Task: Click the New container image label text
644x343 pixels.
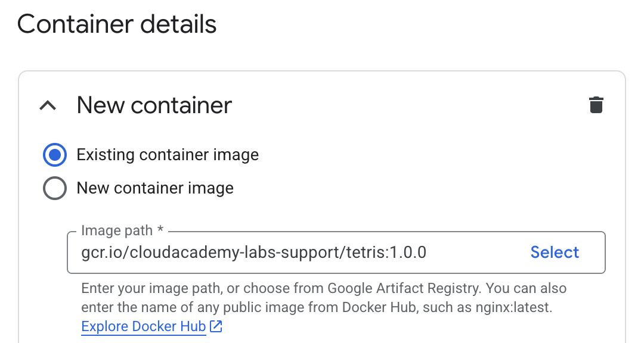Action: (x=155, y=189)
